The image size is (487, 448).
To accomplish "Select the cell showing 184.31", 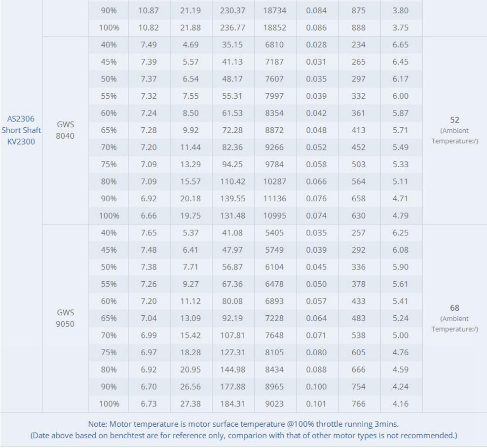I will click(x=232, y=404).
